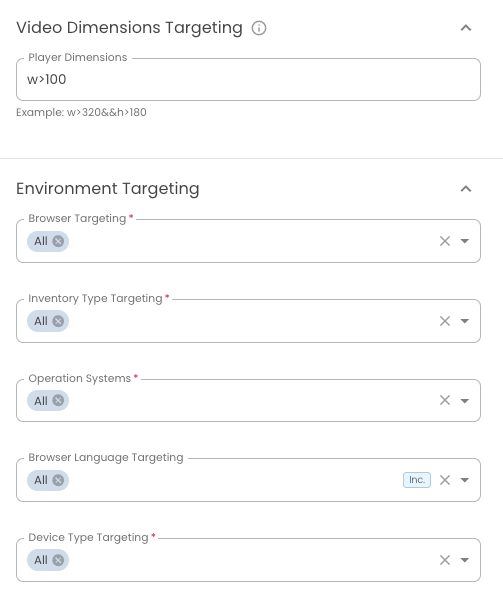Remove the All chip in Browser Language Targeting

pos(58,480)
